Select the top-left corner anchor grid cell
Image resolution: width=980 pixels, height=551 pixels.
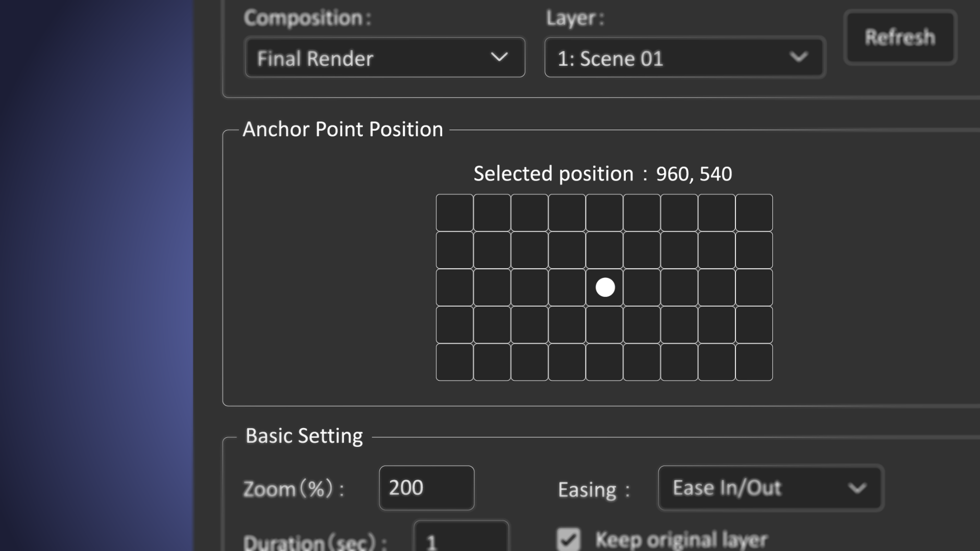click(x=454, y=213)
